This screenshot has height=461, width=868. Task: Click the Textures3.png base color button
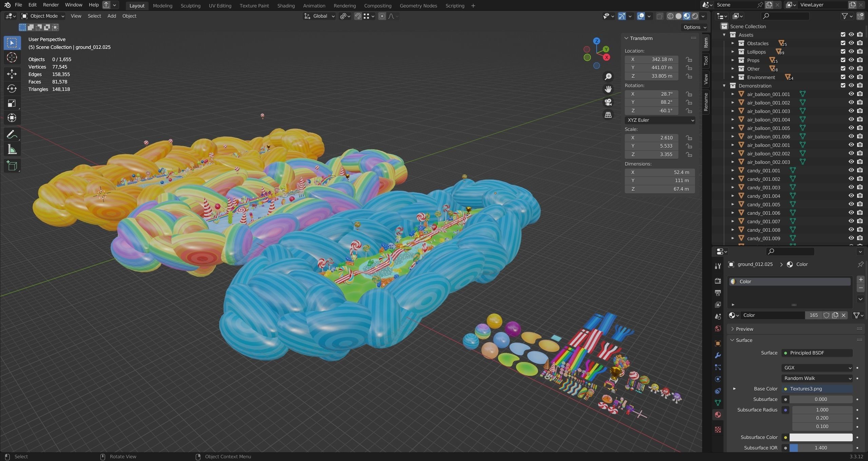pyautogui.click(x=817, y=389)
